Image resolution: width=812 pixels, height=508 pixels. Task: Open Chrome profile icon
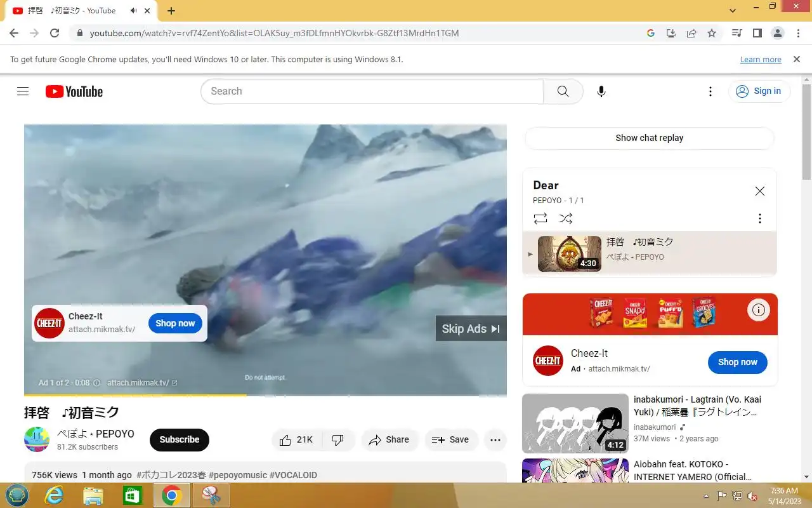pyautogui.click(x=777, y=33)
